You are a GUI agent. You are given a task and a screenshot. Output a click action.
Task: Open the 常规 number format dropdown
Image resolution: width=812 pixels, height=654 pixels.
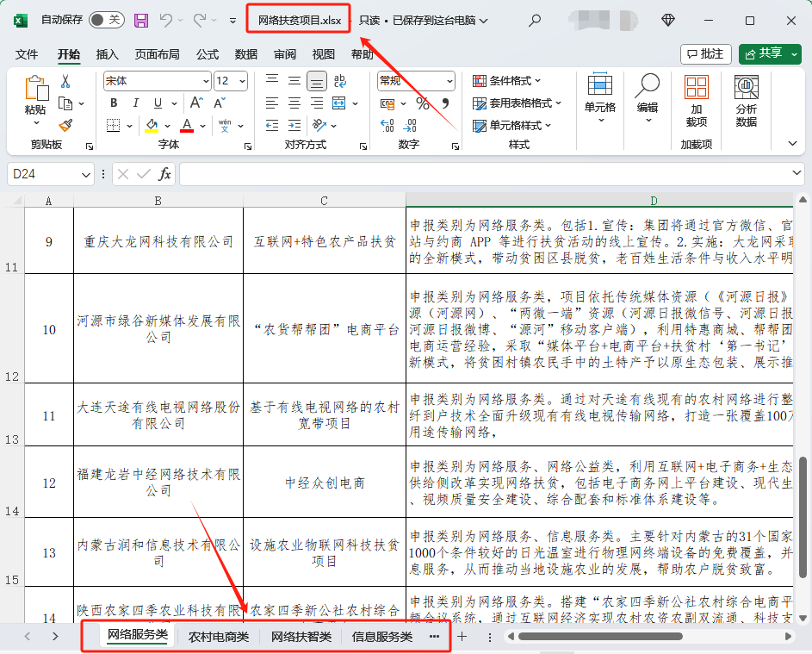[416, 81]
